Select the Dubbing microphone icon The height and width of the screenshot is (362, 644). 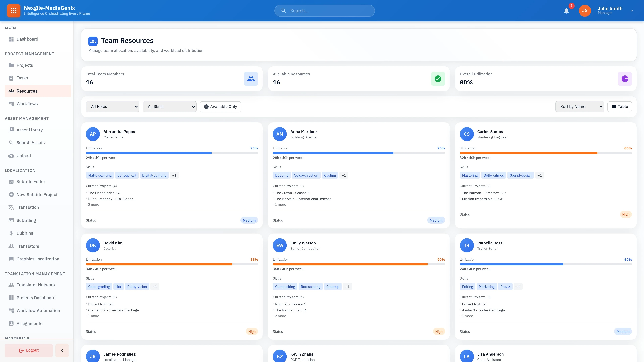click(11, 233)
